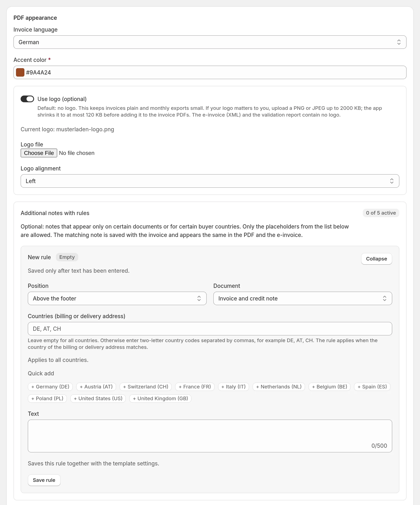420x505 pixels.
Task: Click the Save rule button
Action: [x=44, y=480]
